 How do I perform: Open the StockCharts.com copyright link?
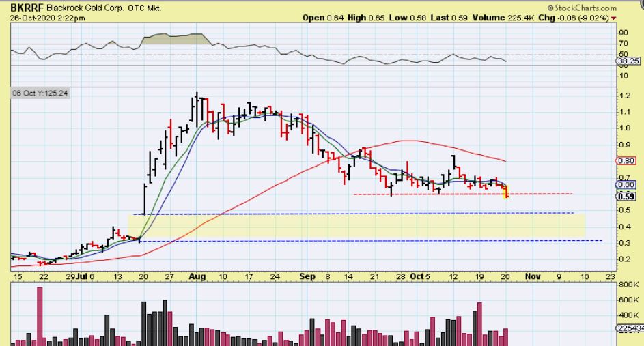tap(582, 8)
